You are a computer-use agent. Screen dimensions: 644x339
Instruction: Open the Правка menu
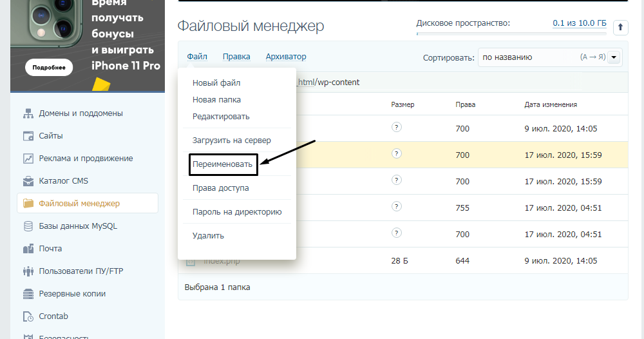[x=236, y=57]
